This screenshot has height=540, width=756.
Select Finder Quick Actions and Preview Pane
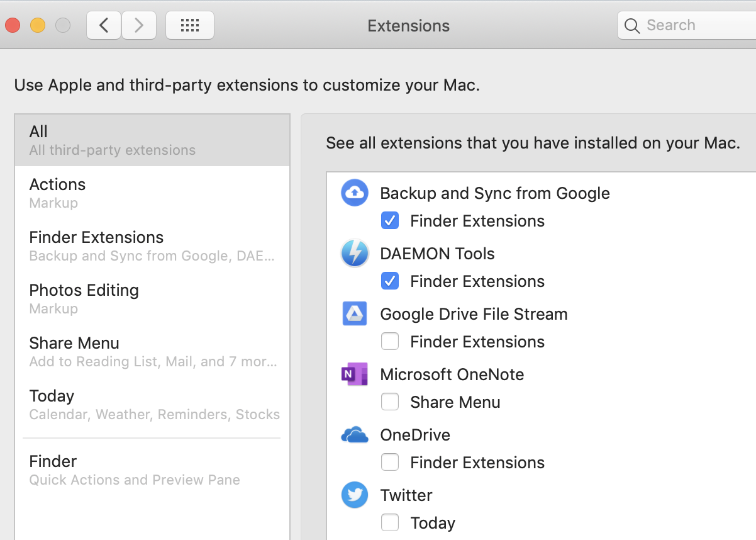152,470
